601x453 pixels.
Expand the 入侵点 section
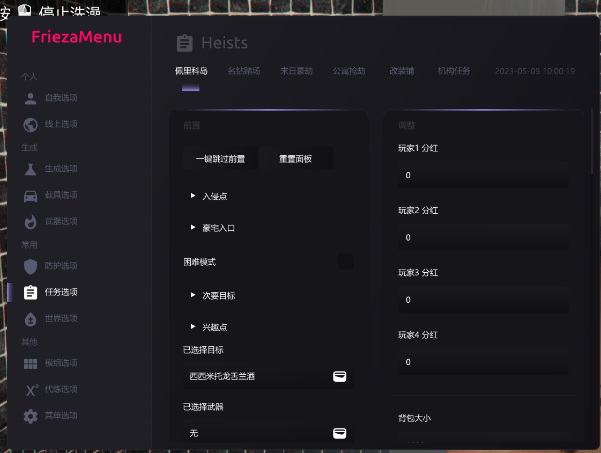coord(209,196)
